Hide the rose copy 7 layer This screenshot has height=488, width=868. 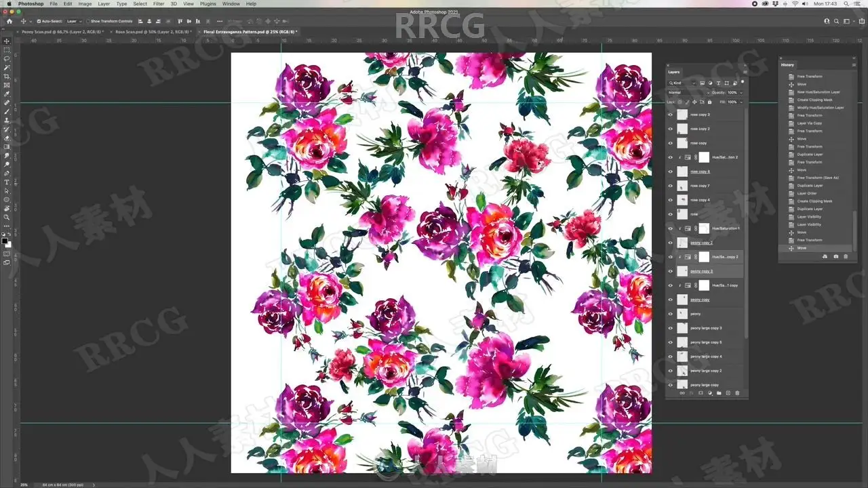[670, 186]
